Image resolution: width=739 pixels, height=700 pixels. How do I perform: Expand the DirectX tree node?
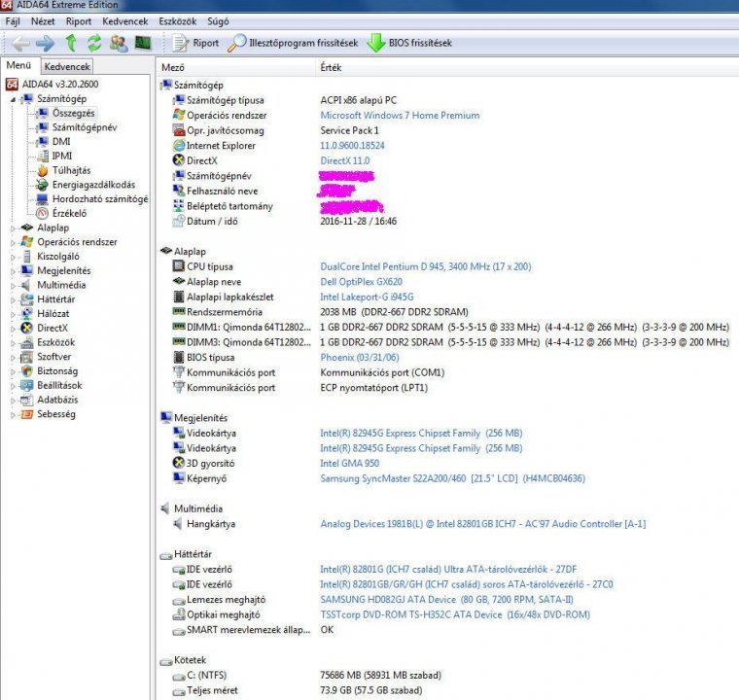pyautogui.click(x=14, y=329)
